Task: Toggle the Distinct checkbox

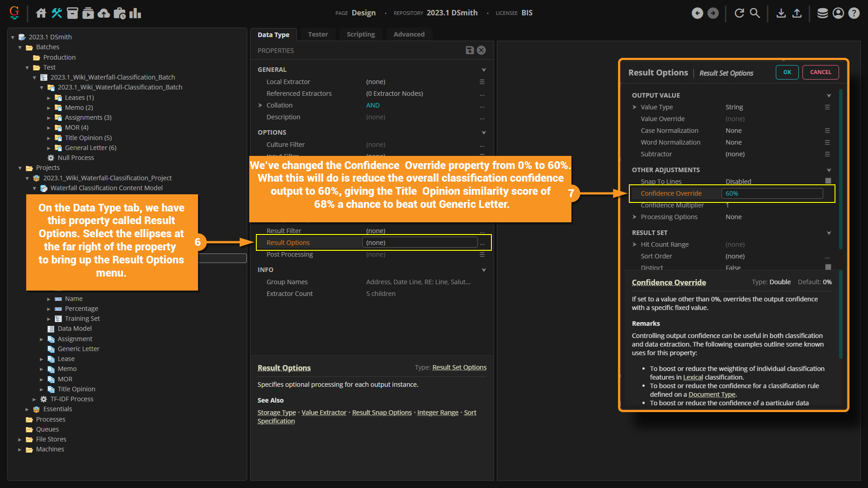Action: coord(828,267)
